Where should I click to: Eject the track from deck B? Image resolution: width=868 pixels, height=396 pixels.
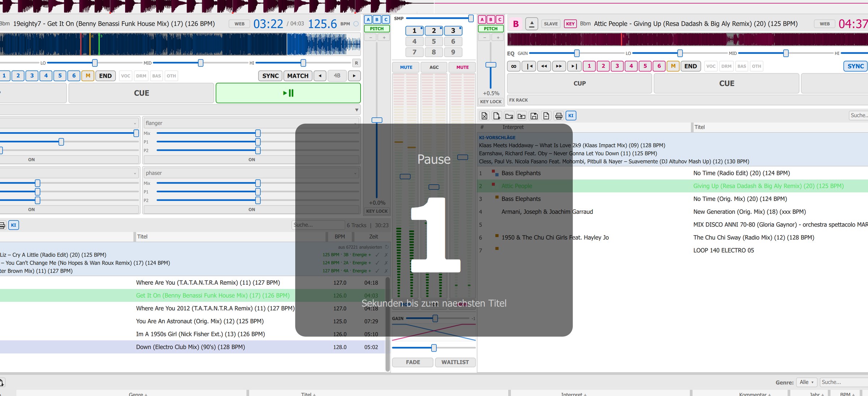532,24
